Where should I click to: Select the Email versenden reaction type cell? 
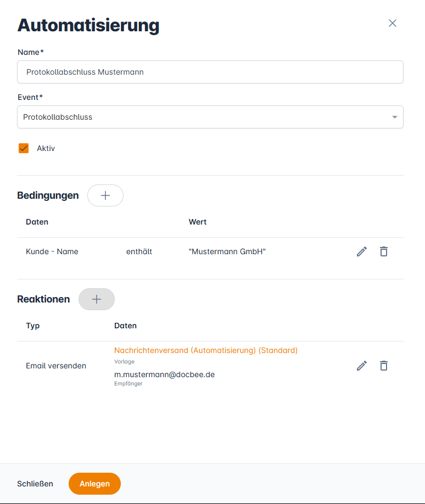coord(56,366)
